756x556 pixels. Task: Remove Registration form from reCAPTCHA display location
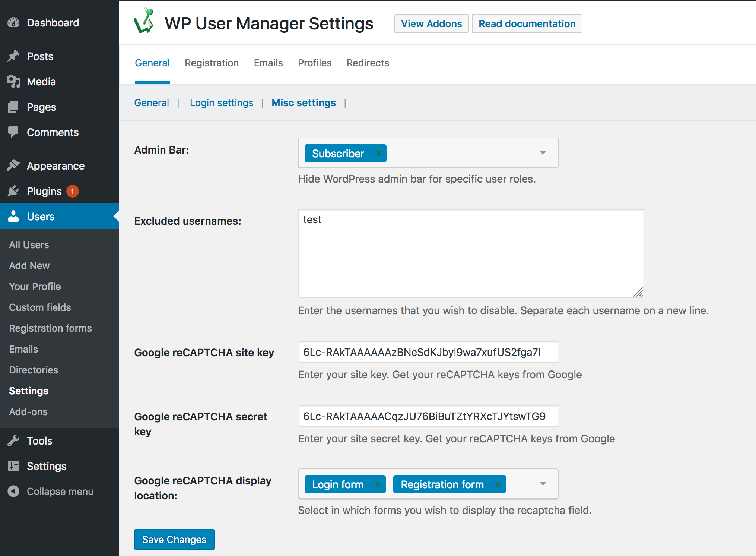pyautogui.click(x=498, y=484)
